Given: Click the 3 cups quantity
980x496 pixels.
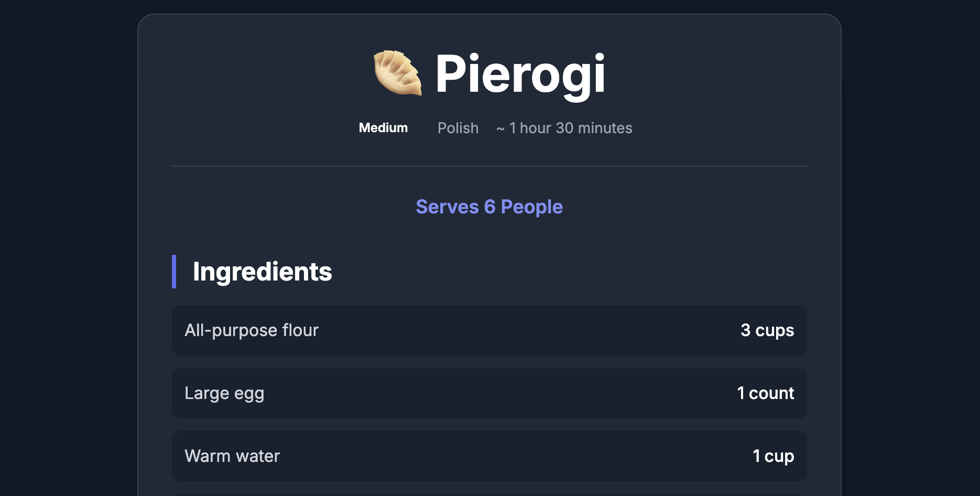Looking at the screenshot, I should click(767, 330).
